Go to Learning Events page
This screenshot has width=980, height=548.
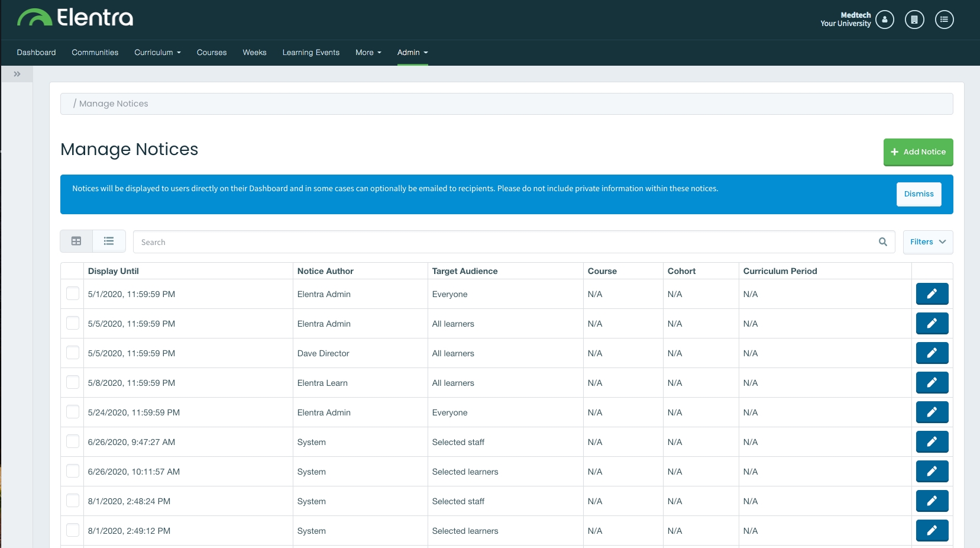(x=311, y=53)
